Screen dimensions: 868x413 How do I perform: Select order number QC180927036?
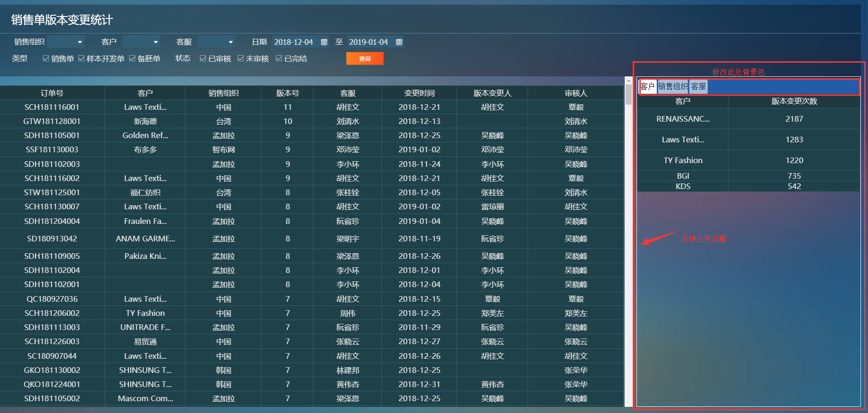tap(52, 299)
